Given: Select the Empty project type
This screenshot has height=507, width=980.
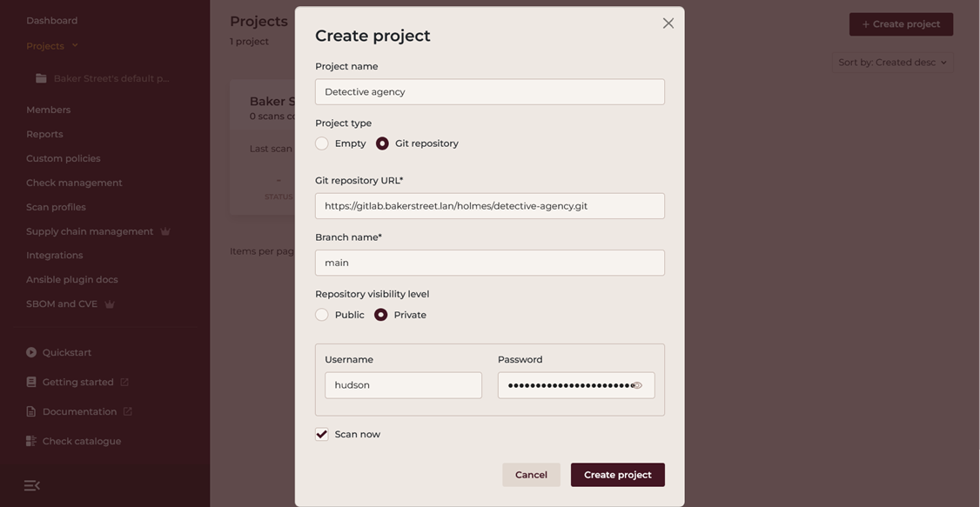Looking at the screenshot, I should point(322,143).
